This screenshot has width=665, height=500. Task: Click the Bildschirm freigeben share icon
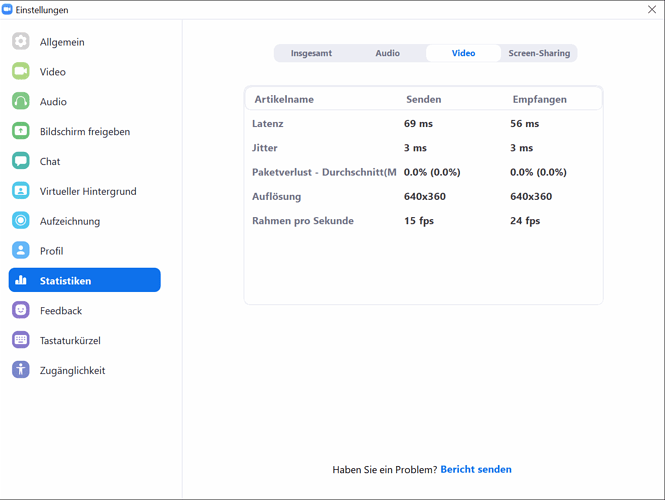click(x=21, y=131)
